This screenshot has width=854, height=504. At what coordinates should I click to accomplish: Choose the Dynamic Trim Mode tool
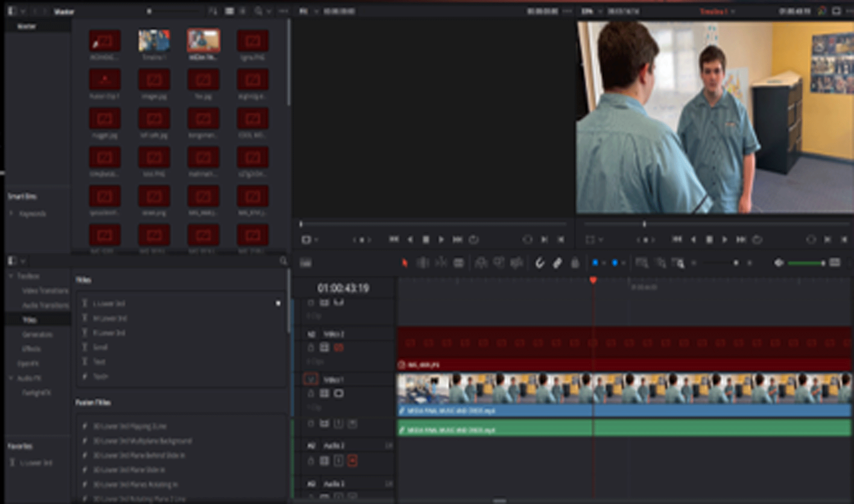point(441,263)
